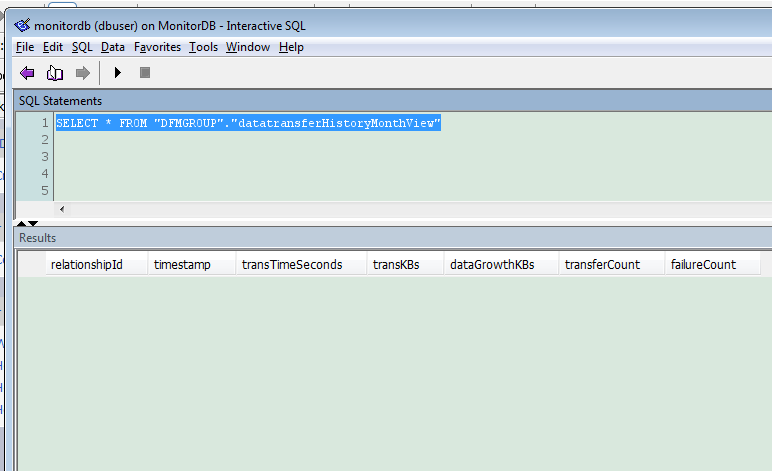772x471 pixels.
Task: Click line number 2 in the editor gutter
Action: 45,140
